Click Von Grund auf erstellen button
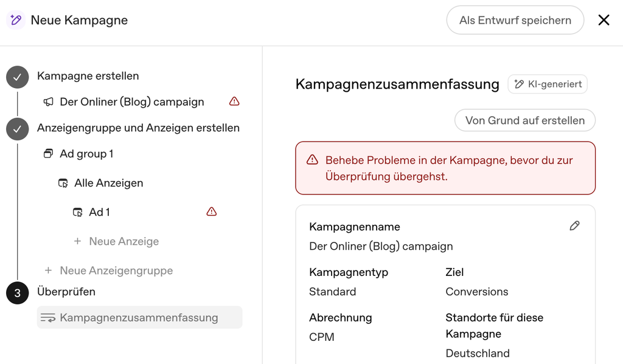Image resolution: width=623 pixels, height=364 pixels. point(525,120)
